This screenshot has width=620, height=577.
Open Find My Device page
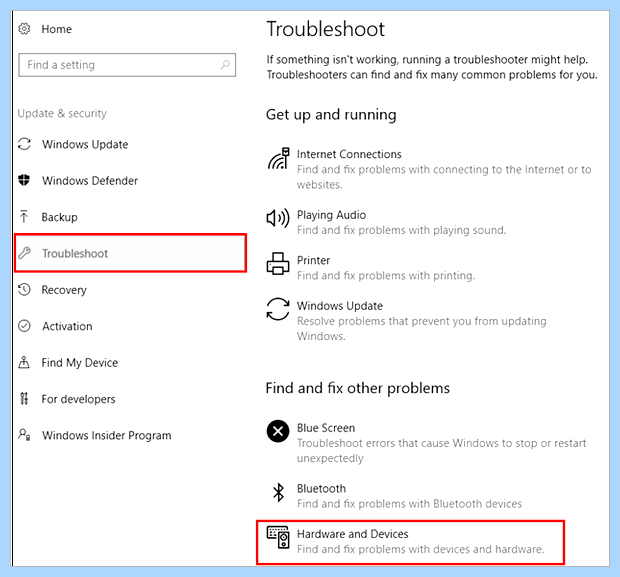tap(80, 363)
